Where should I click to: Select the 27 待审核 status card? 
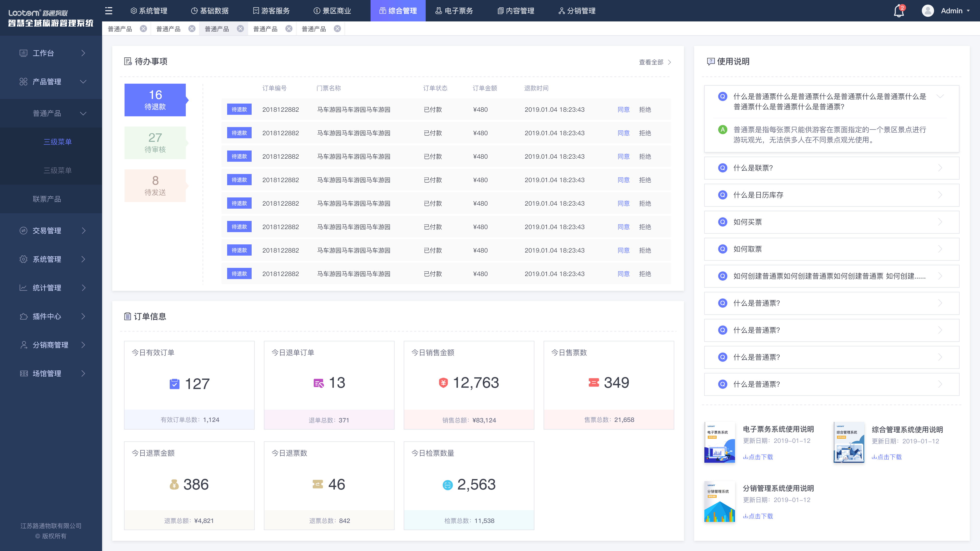coord(155,143)
